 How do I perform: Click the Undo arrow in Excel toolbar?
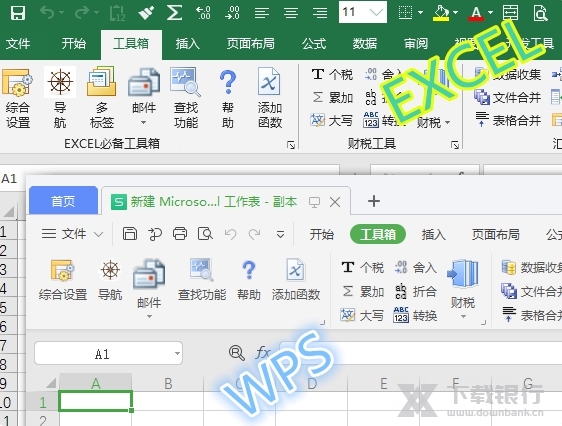[47, 13]
